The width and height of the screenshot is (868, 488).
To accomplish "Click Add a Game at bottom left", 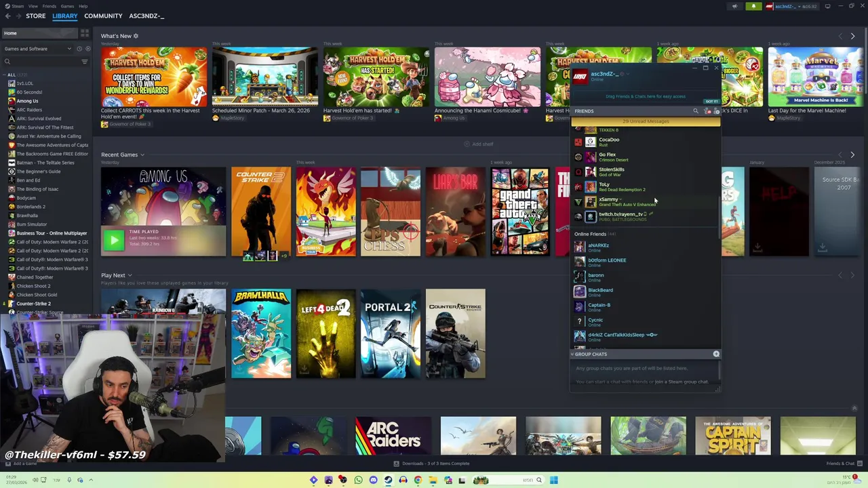I will coord(21,464).
